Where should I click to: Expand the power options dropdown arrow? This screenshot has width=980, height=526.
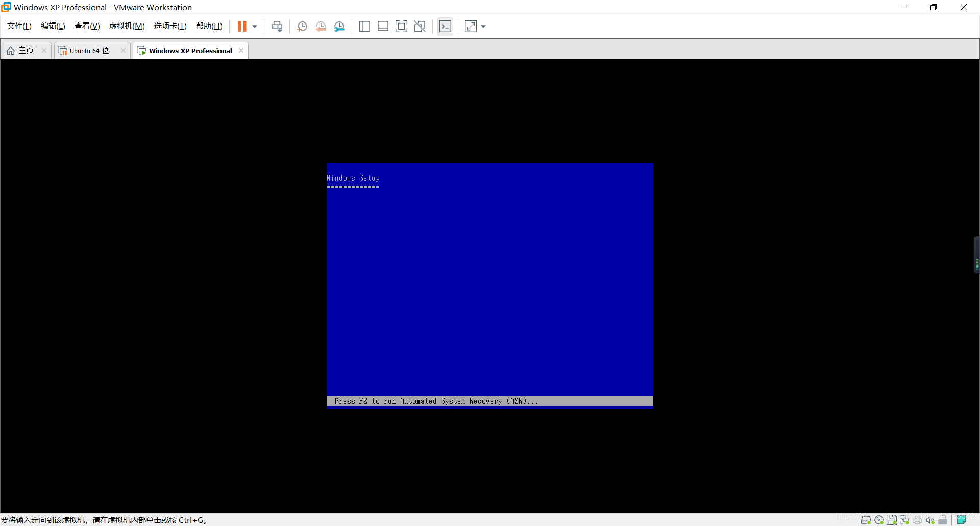tap(255, 27)
